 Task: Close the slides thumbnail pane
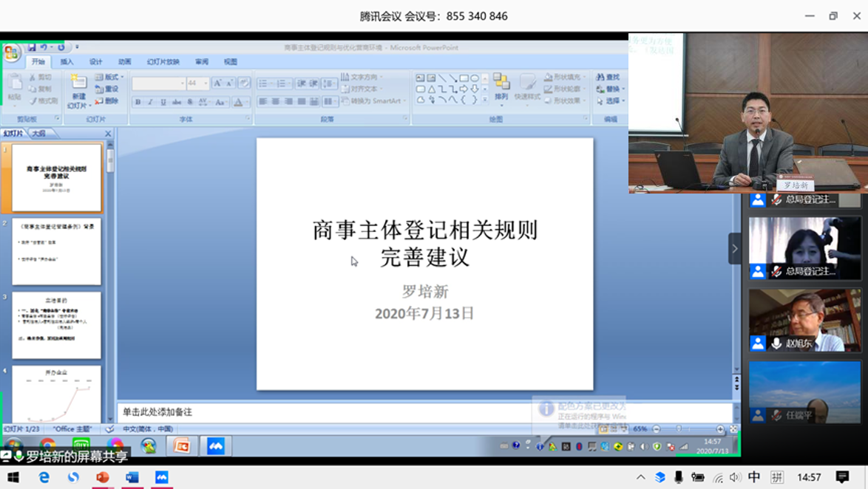(x=108, y=134)
